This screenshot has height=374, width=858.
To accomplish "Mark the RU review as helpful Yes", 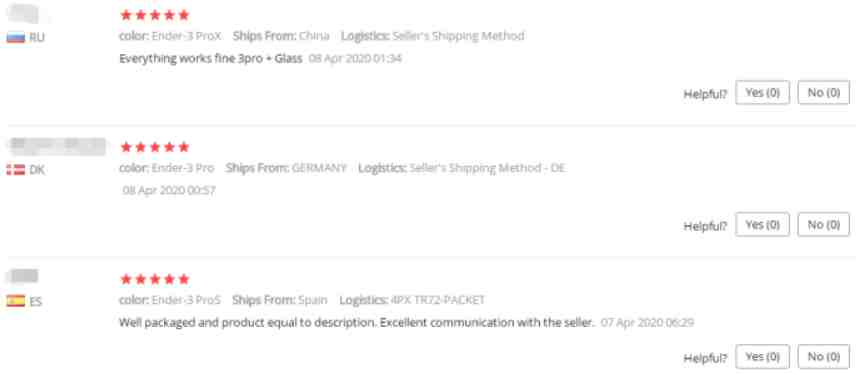I will click(762, 93).
